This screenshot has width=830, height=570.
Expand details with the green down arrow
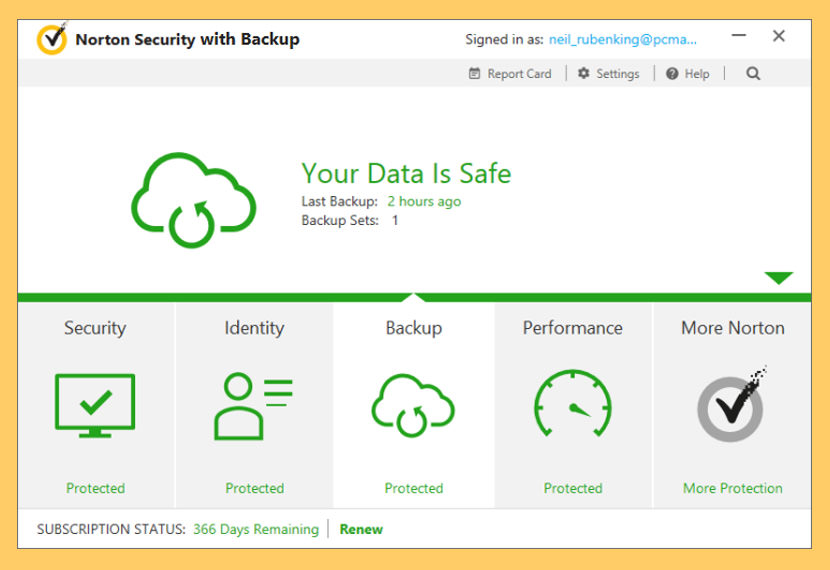point(778,278)
